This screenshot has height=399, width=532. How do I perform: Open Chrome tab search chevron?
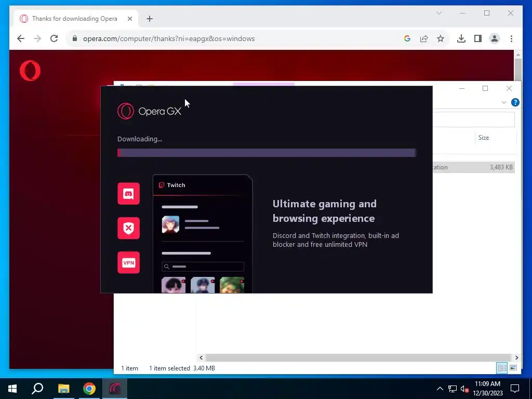(438, 13)
